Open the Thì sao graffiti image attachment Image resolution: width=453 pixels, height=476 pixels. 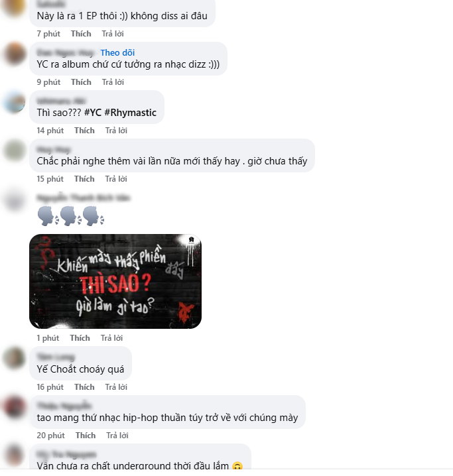coord(115,281)
